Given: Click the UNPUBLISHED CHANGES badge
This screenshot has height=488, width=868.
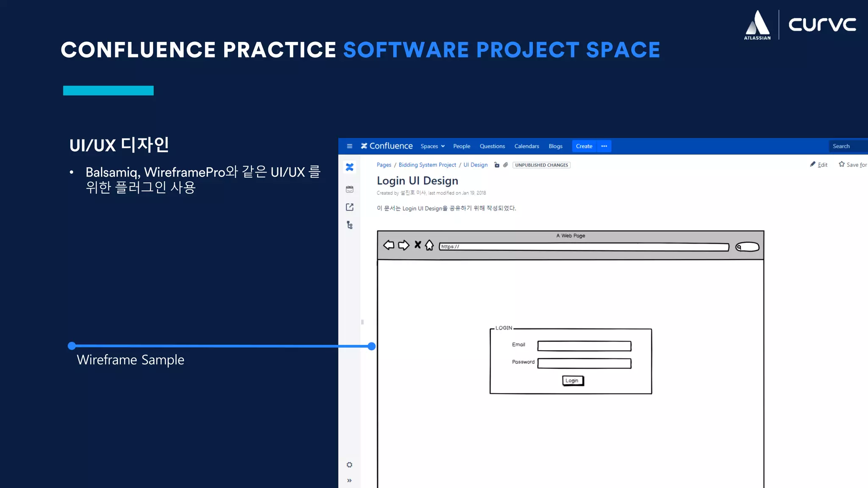Looking at the screenshot, I should (542, 165).
